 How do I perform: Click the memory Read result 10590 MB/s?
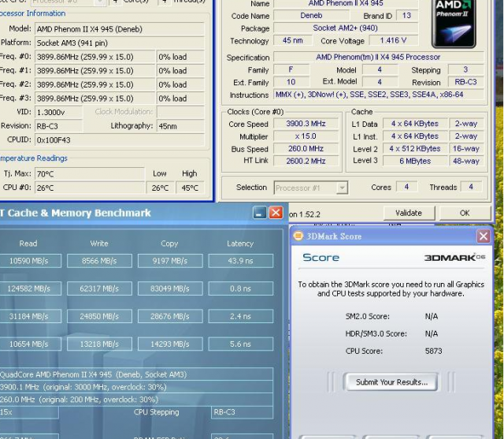coord(29,261)
